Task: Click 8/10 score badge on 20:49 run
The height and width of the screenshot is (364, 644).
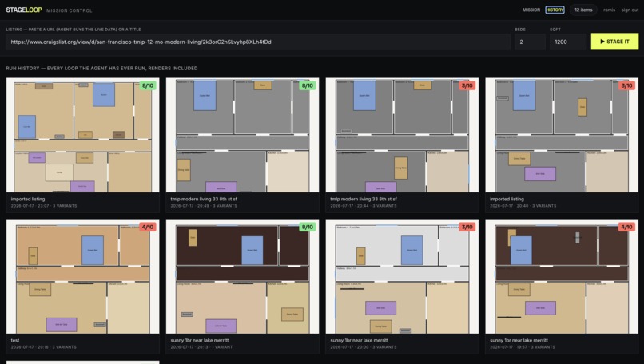Action: (x=307, y=85)
